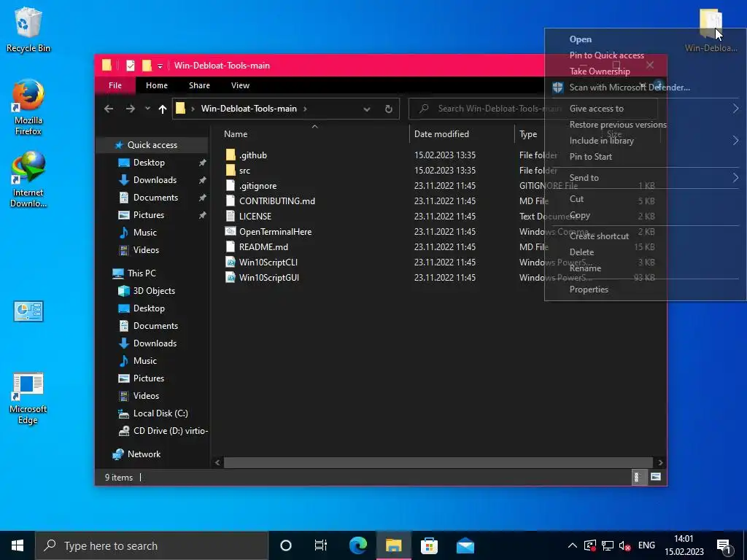
Task: Expand Send to submenu
Action: click(x=645, y=178)
